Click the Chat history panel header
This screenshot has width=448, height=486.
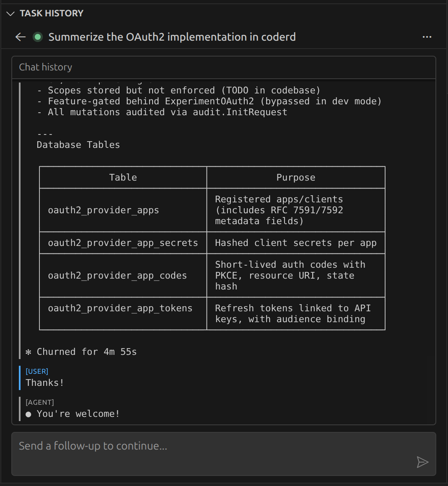click(45, 67)
